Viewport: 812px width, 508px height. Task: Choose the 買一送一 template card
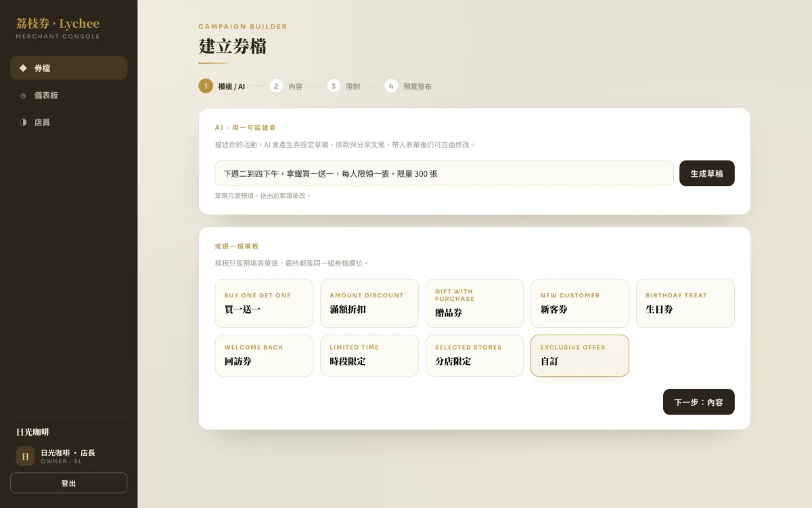(x=264, y=303)
